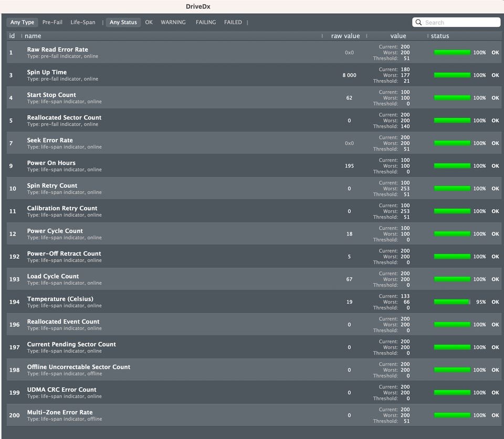
Task: Sort by the name column header
Action: point(33,36)
